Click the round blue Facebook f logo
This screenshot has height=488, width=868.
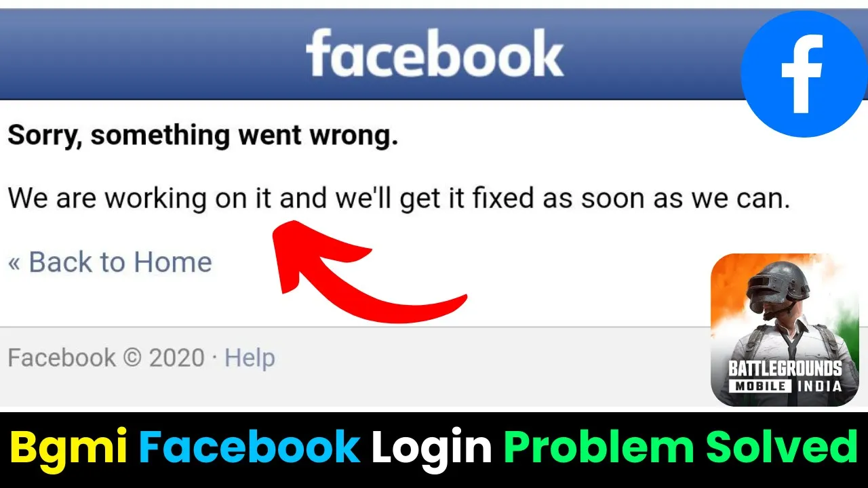tap(804, 74)
